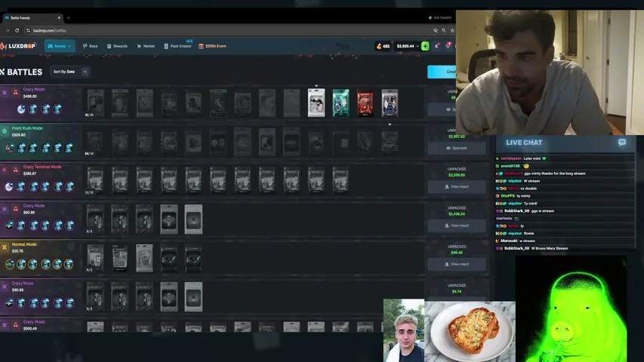This screenshot has width=644, height=362.
Task: Open the Market page
Action: tap(146, 46)
